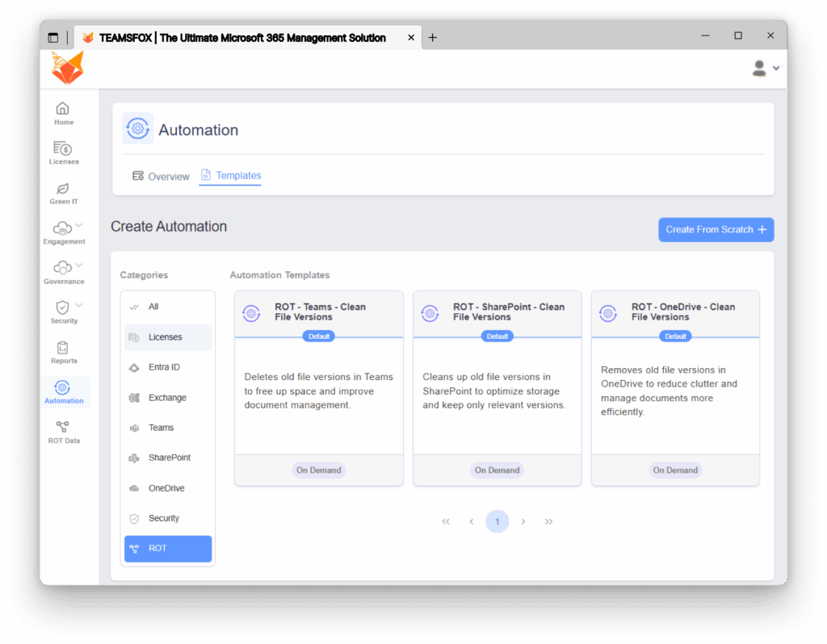Open Licenses in the left sidebar
This screenshot has width=827, height=644.
pos(63,153)
